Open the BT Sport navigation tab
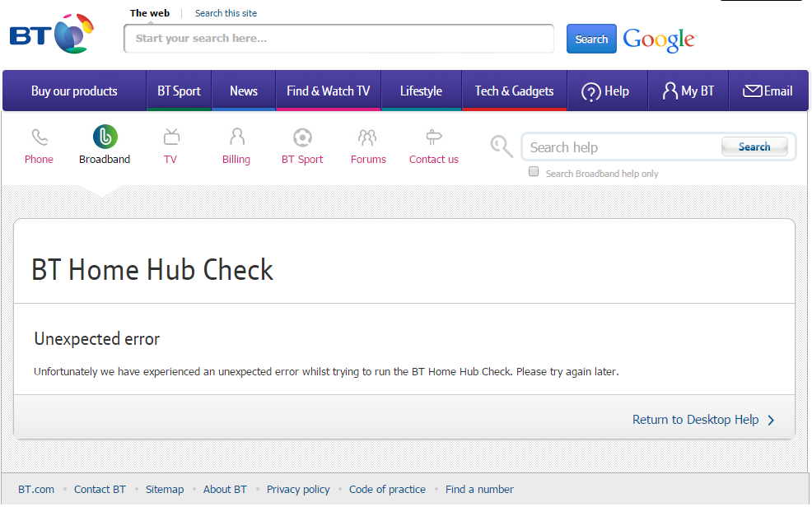Screen dimensions: 812x507 pyautogui.click(x=180, y=91)
